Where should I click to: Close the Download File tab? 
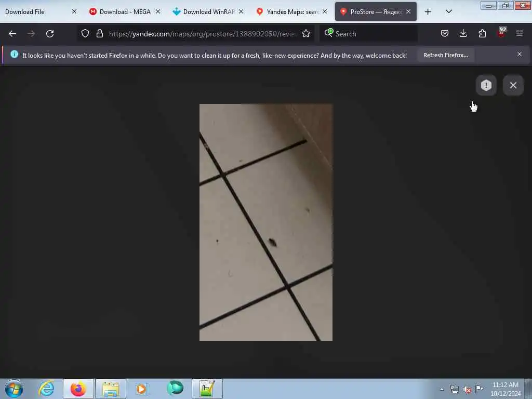tap(74, 11)
